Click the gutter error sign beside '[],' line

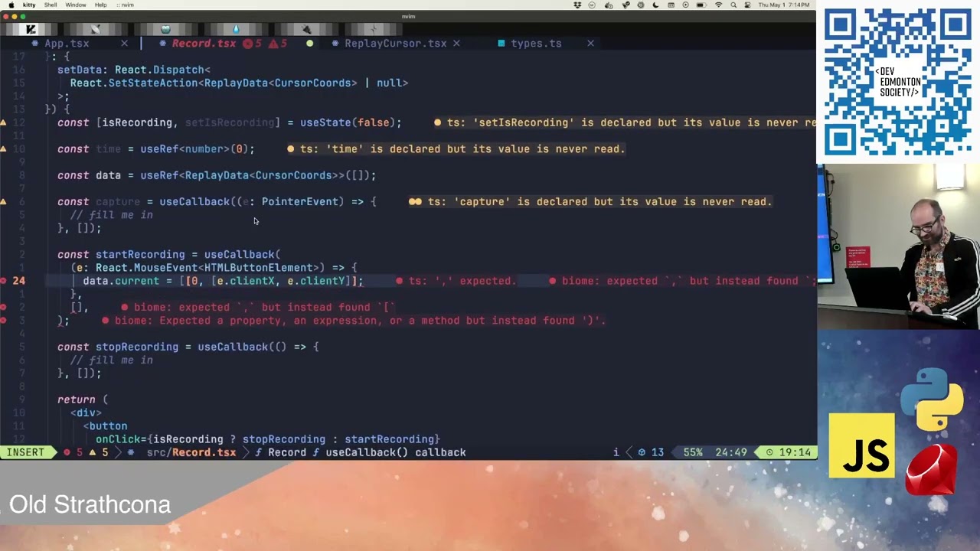4,308
